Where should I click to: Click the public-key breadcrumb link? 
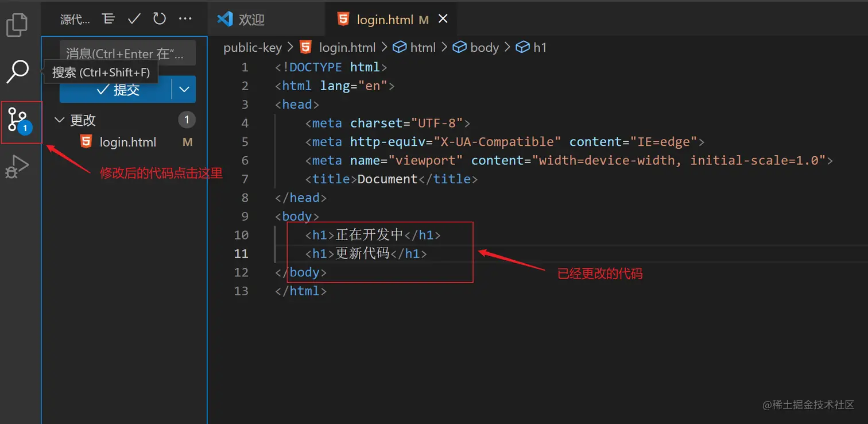pos(253,47)
